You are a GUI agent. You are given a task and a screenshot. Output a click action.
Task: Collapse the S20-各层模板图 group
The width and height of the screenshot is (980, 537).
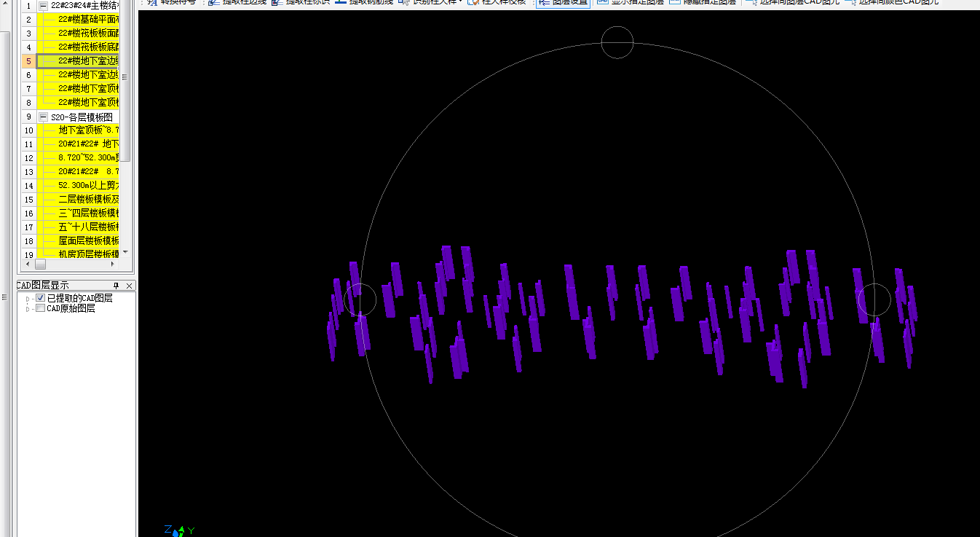tap(43, 117)
